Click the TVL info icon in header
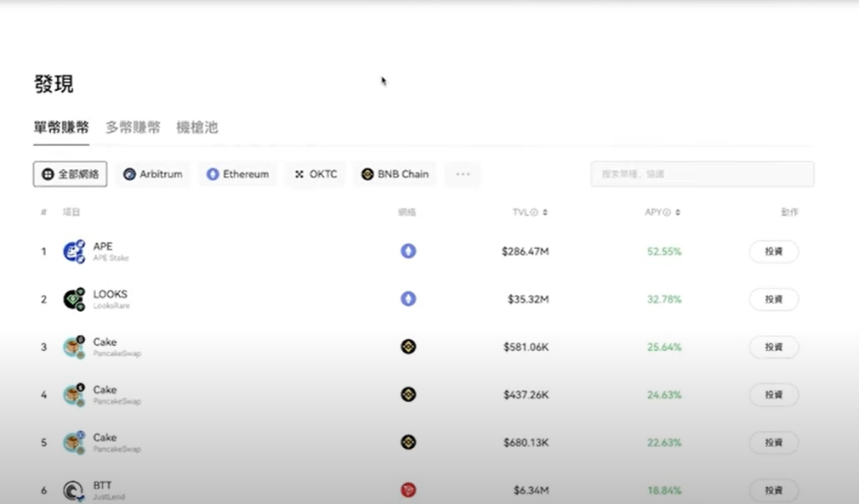 533,212
